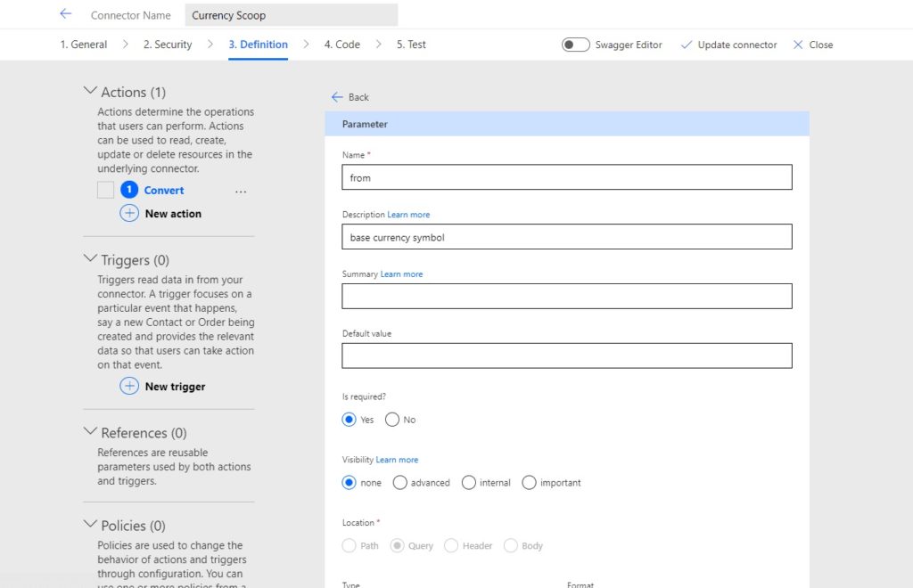Choose the internal visibility option

point(469,482)
